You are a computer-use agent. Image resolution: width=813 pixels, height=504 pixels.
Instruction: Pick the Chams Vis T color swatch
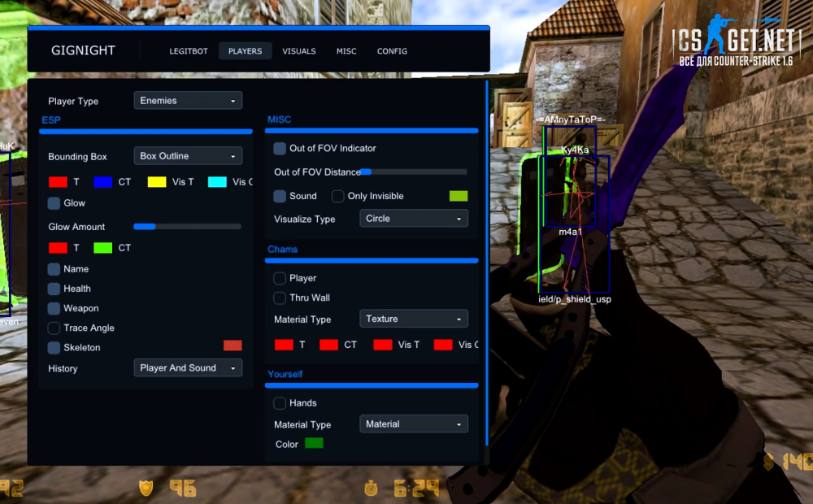click(x=383, y=345)
